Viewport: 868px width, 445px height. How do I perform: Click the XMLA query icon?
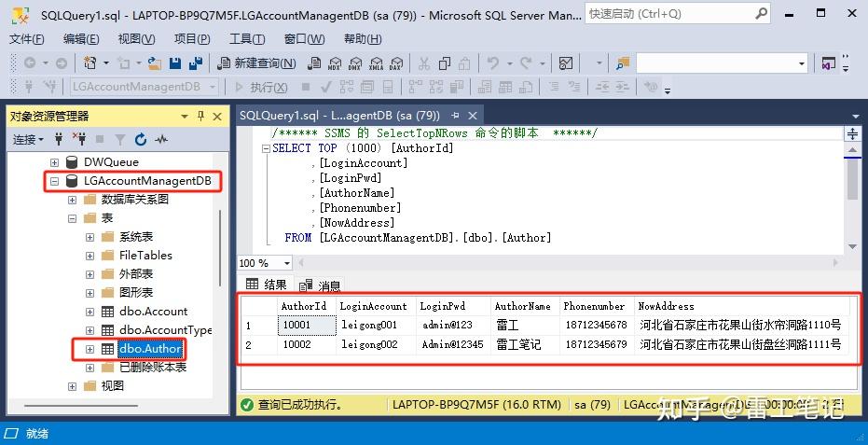[376, 63]
